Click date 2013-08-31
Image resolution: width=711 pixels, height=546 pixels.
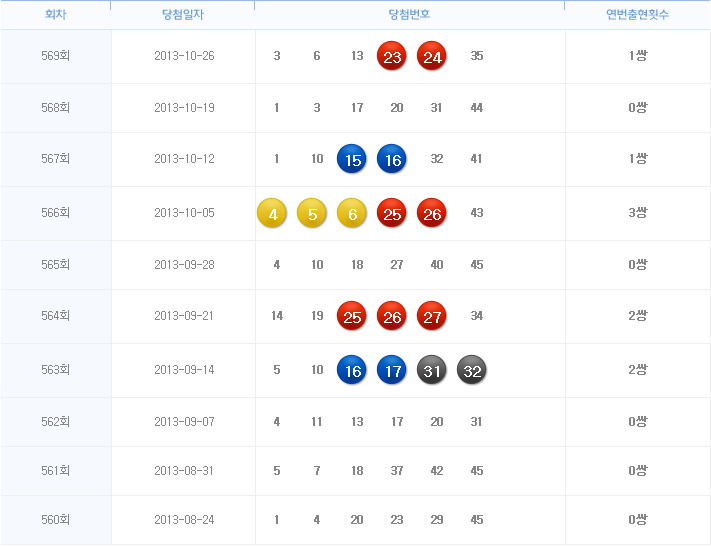tap(184, 471)
